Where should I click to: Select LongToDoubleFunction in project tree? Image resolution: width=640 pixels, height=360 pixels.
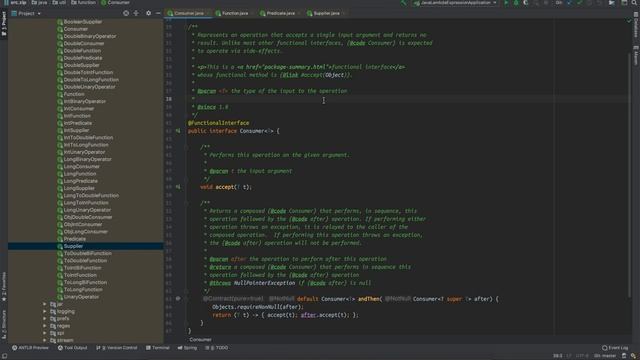(x=91, y=196)
